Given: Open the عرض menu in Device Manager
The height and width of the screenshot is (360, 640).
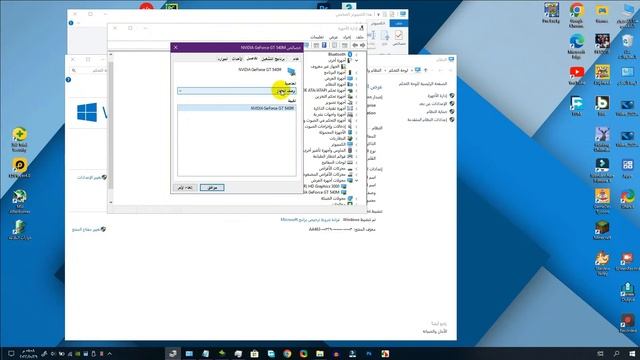Looking at the screenshot, I should 333,37.
